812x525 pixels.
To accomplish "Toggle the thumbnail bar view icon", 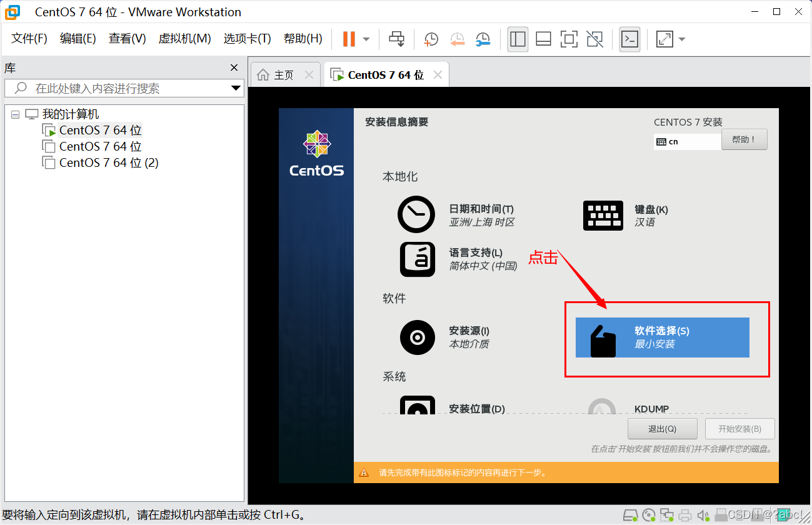I will pos(543,39).
